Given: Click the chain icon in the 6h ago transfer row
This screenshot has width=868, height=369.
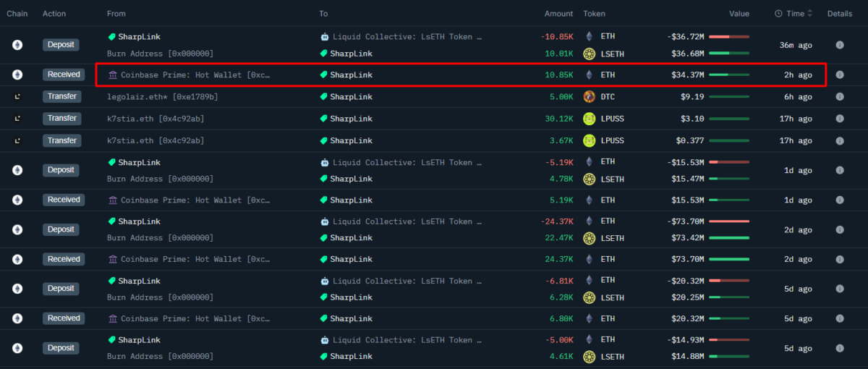Looking at the screenshot, I should click(17, 97).
